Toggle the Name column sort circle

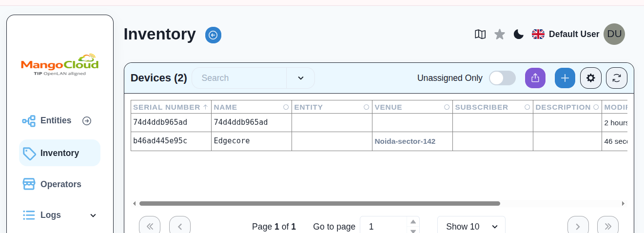[x=286, y=107]
